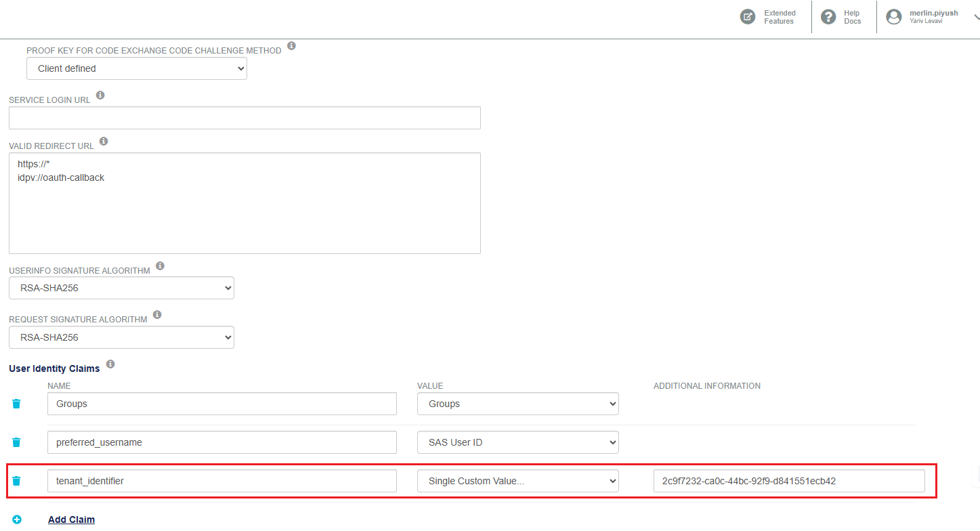The width and height of the screenshot is (980, 531).
Task: Open Request Signature Algorithm dropdown
Action: (121, 337)
